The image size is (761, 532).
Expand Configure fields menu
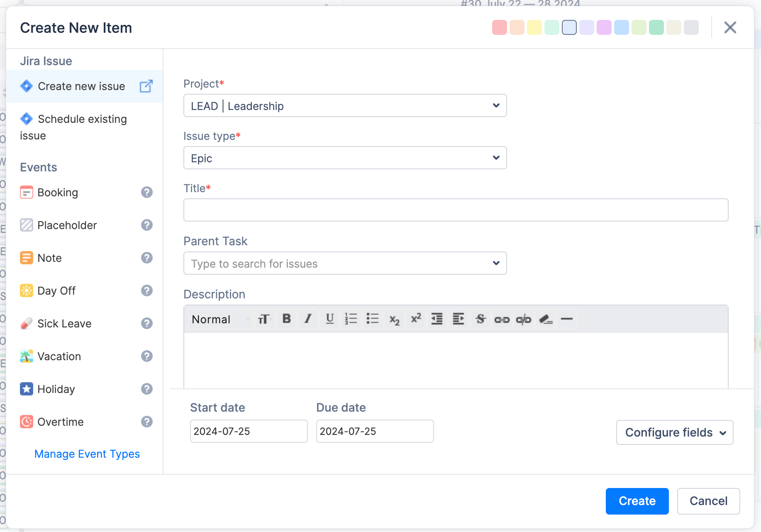[x=675, y=432]
